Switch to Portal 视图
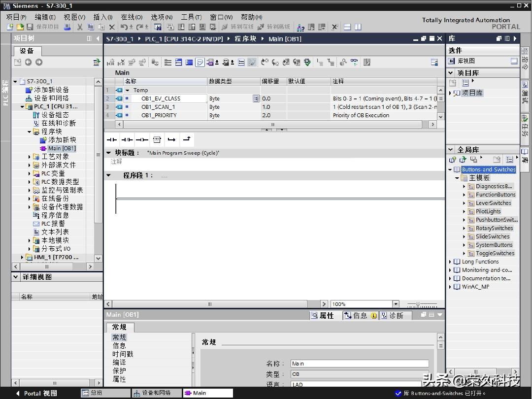The image size is (532, 399). [x=37, y=393]
